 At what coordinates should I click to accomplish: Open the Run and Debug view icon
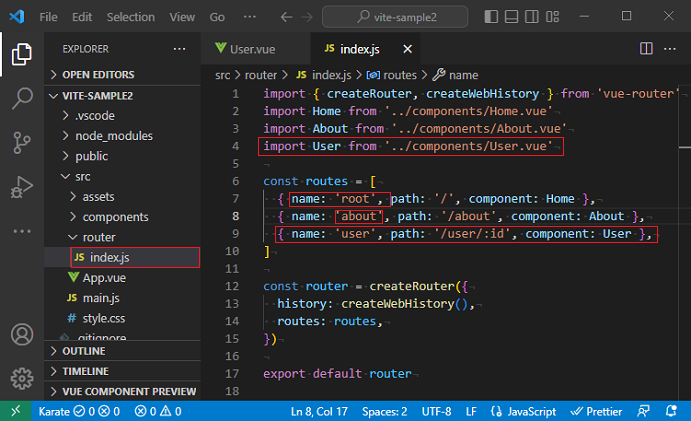(x=22, y=186)
